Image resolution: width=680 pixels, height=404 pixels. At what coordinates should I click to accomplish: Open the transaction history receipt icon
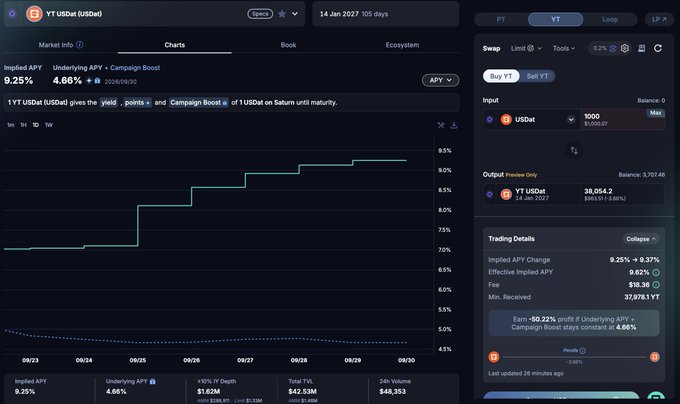641,49
